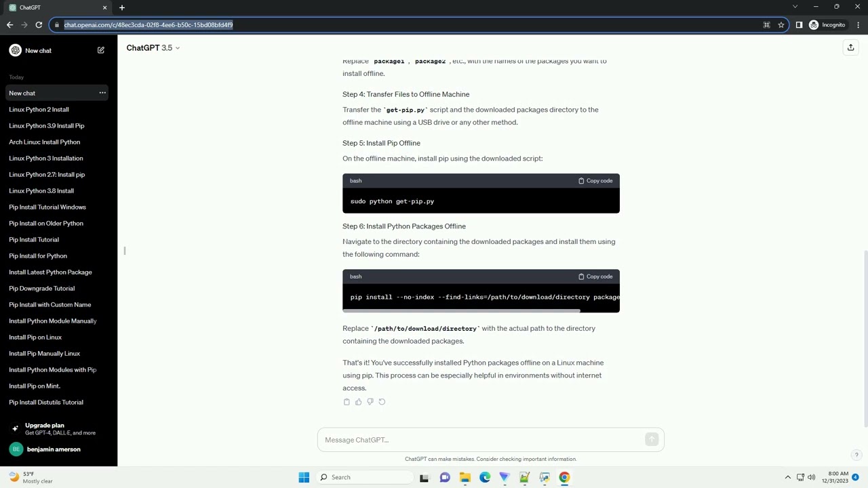The width and height of the screenshot is (868, 488).
Task: Regenerate the response with circular arrow icon
Action: [x=382, y=402]
